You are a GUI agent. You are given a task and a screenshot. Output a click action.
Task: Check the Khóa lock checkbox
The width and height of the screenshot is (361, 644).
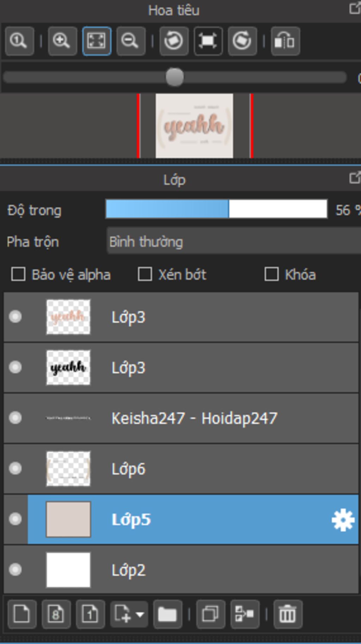pos(271,274)
